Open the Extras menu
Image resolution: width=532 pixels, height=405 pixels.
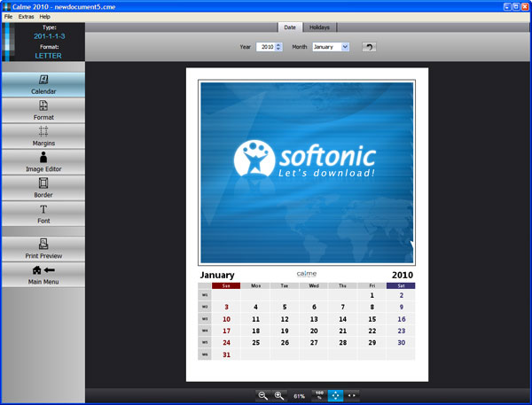[25, 17]
